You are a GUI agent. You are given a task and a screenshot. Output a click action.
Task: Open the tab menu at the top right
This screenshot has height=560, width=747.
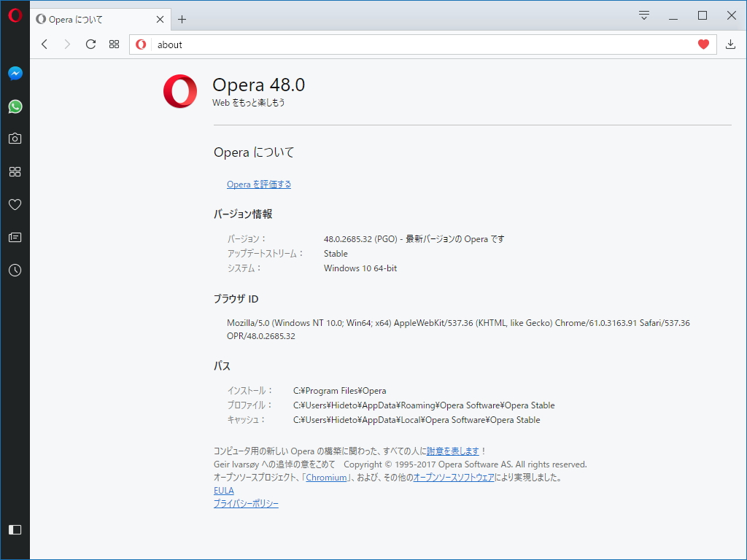[643, 15]
